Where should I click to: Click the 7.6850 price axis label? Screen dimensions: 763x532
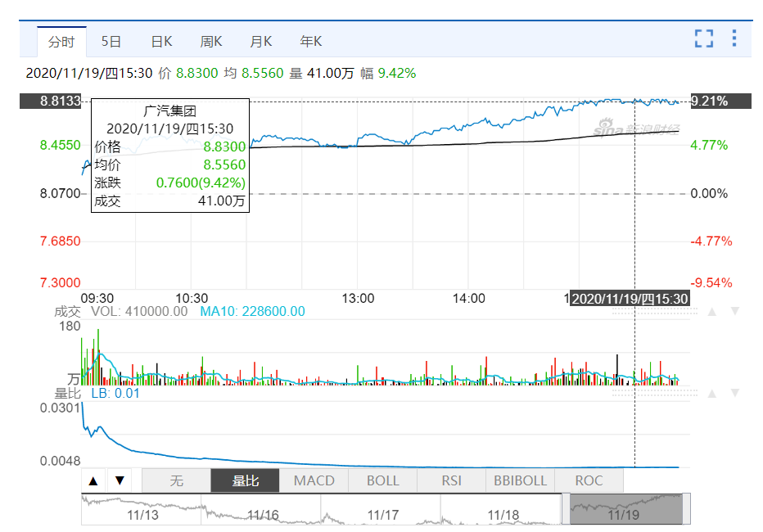pos(60,241)
